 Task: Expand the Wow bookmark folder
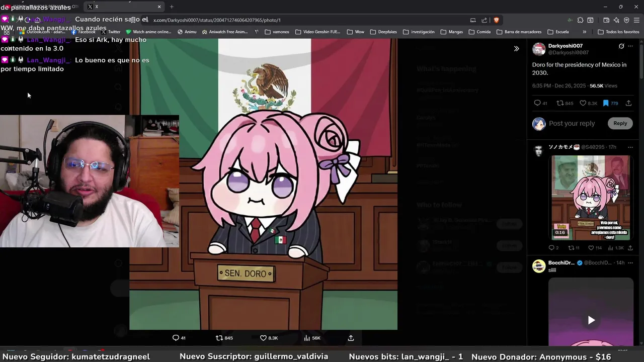pos(356,32)
